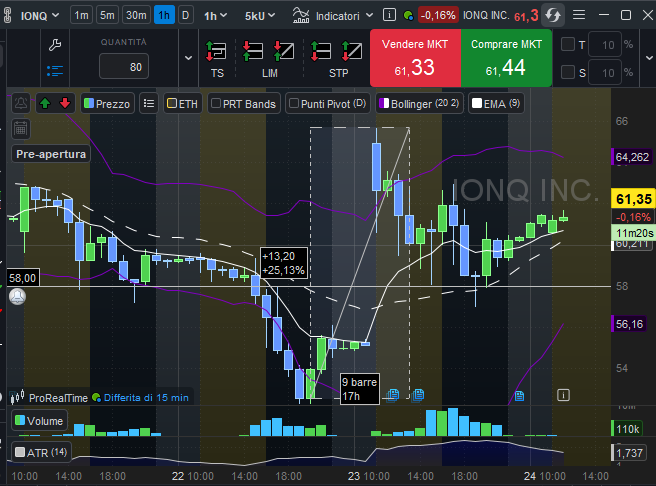Click the alarm bell icon
This screenshot has width=656, height=486.
20,103
